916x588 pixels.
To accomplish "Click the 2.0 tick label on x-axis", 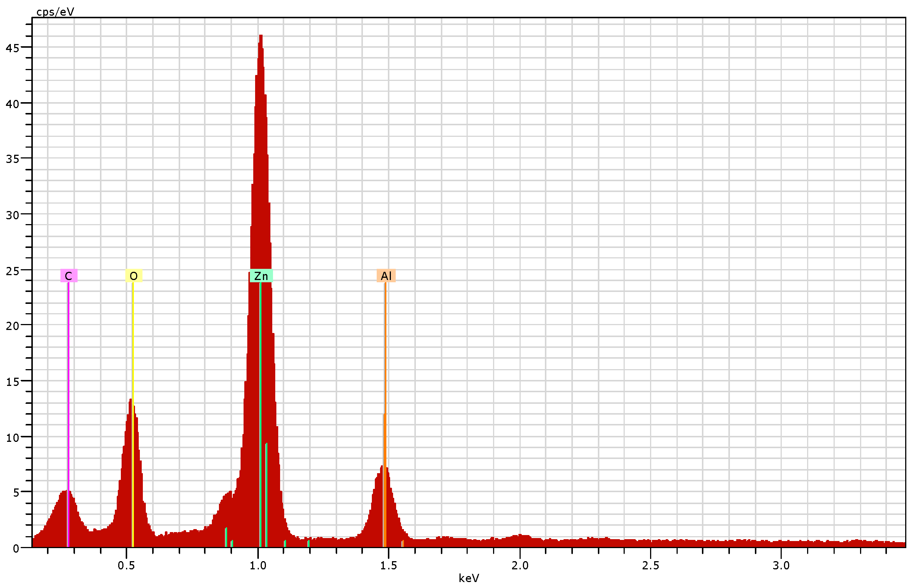I will click(x=520, y=566).
